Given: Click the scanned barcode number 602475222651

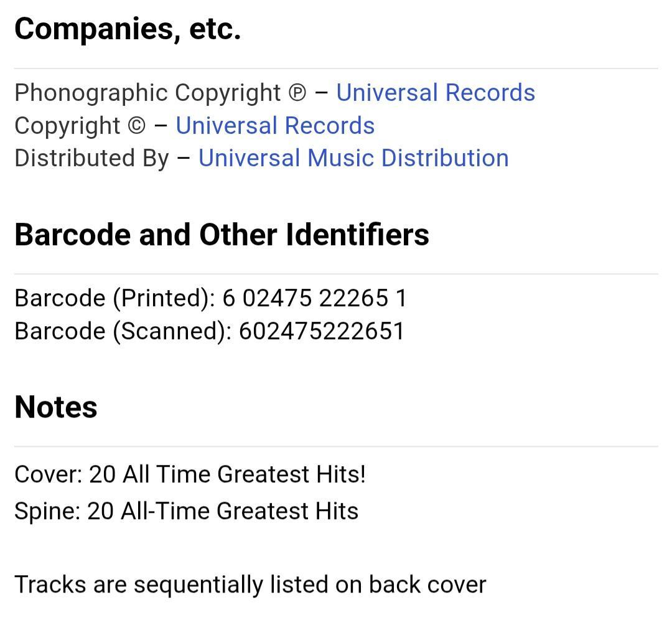Looking at the screenshot, I should tap(322, 331).
